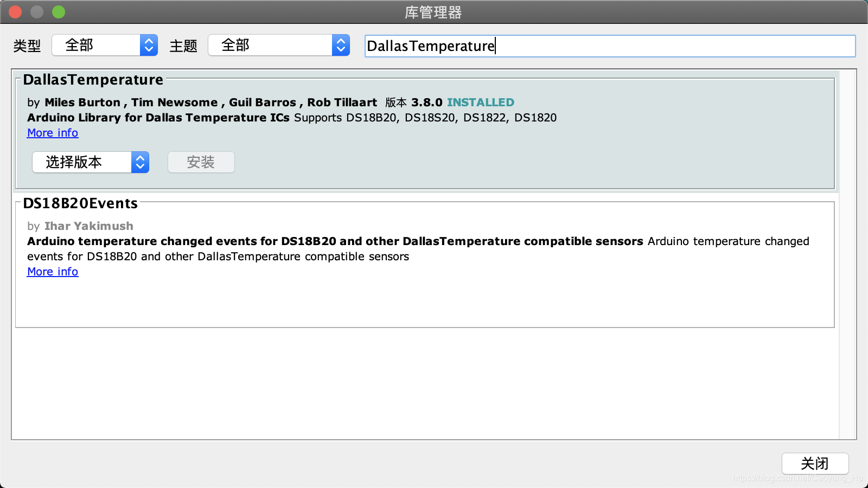Click the green window zoom button
Viewport: 868px width, 488px height.
[59, 12]
